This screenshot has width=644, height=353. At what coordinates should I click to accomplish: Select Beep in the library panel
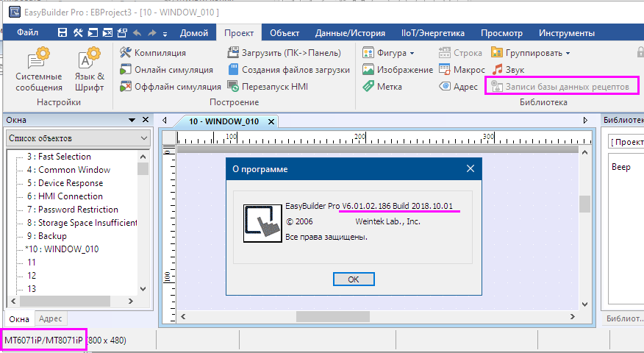pyautogui.click(x=621, y=167)
